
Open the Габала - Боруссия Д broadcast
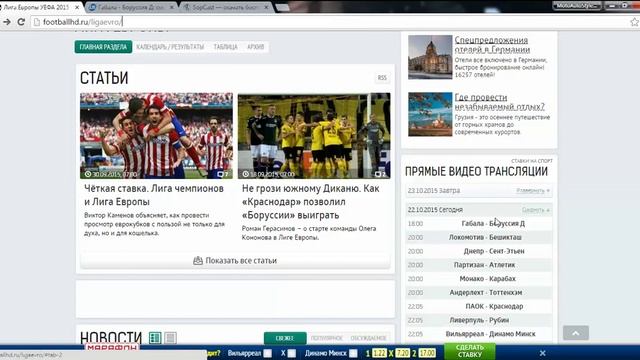[x=479, y=224]
